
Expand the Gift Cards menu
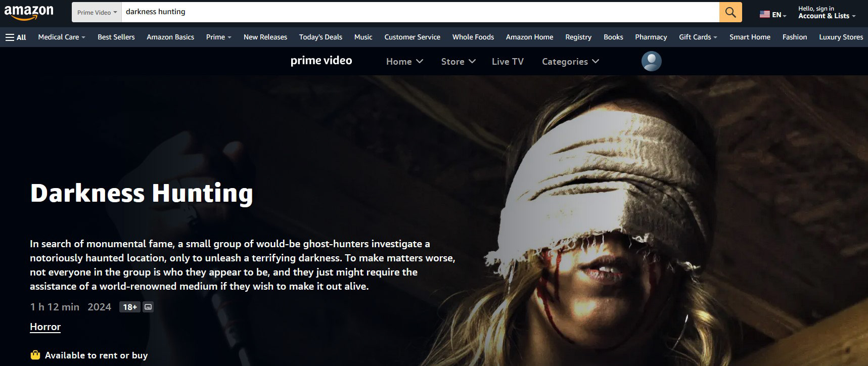point(698,37)
